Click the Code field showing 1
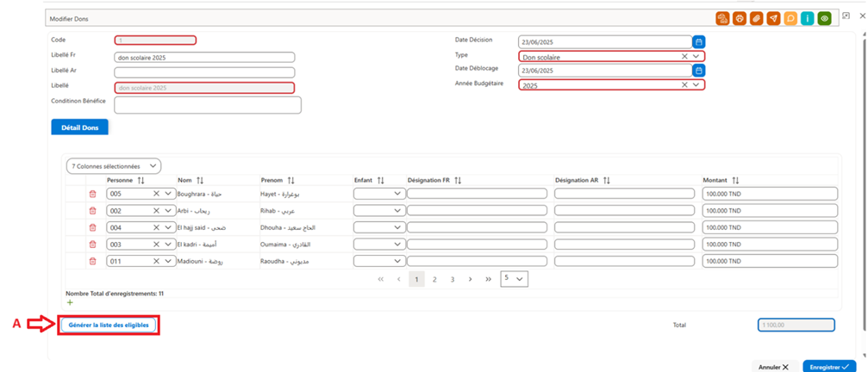868x372 pixels. pyautogui.click(x=155, y=40)
